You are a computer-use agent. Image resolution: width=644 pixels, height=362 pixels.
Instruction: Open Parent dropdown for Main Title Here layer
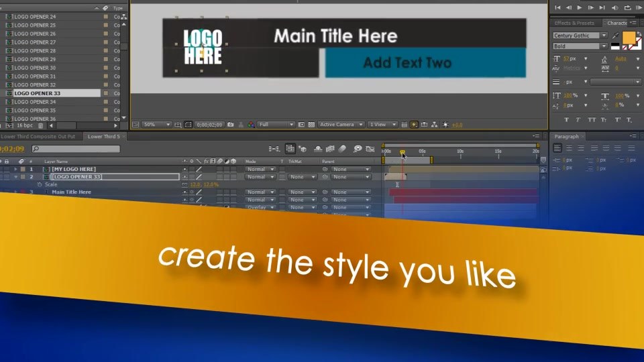click(351, 192)
